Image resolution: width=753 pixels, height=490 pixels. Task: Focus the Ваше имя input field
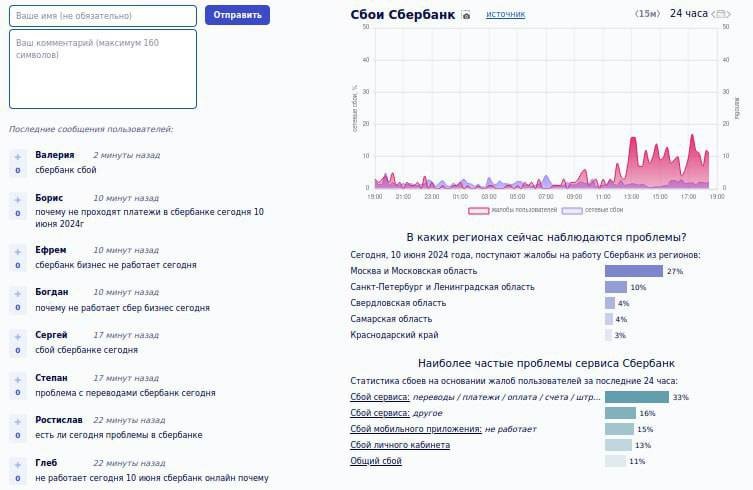pyautogui.click(x=103, y=16)
